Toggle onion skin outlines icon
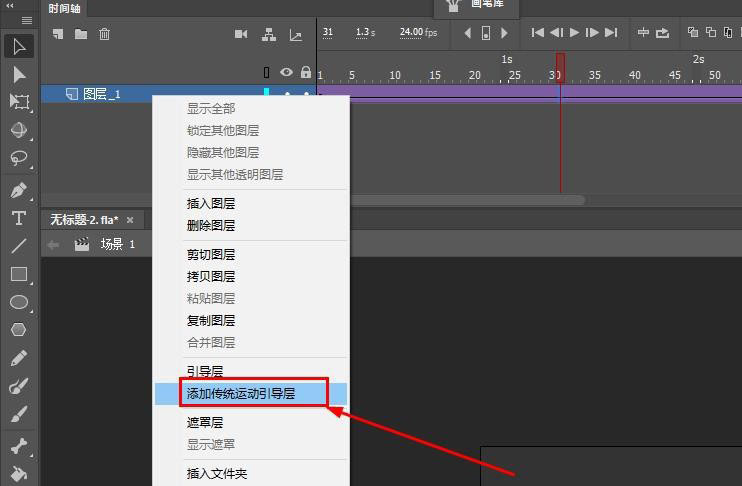Screen dimensions: 742x486 click(x=711, y=32)
